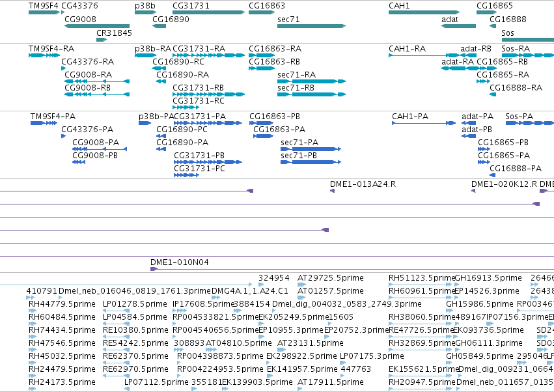This screenshot has width=554, height=392.
Task: Click the 'TM9SF4' gene label
Action: 44,6
